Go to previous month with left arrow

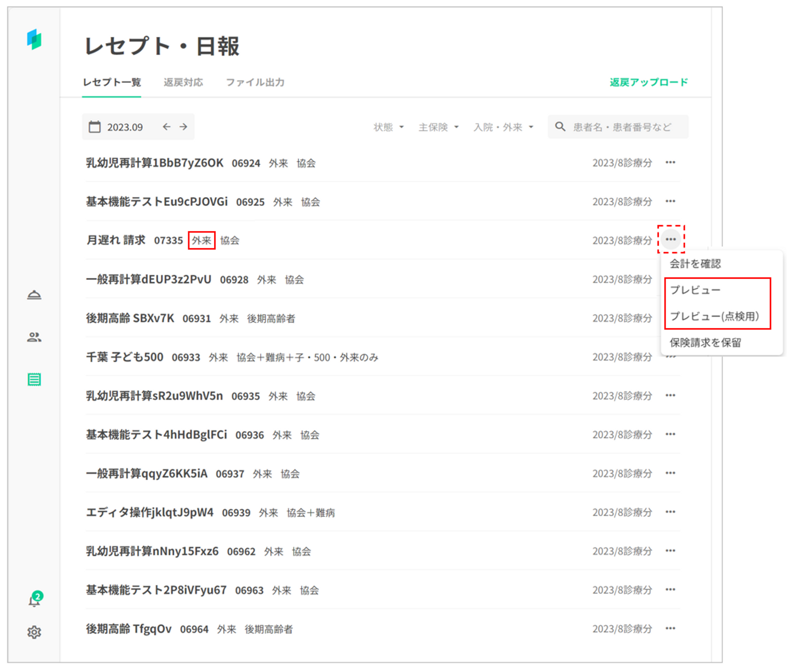pos(167,127)
